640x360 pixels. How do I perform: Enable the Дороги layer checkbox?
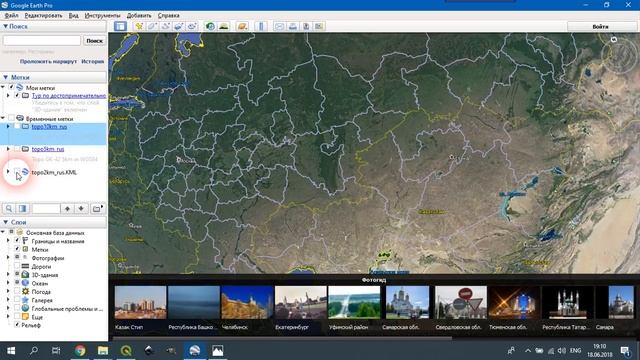pyautogui.click(x=17, y=266)
